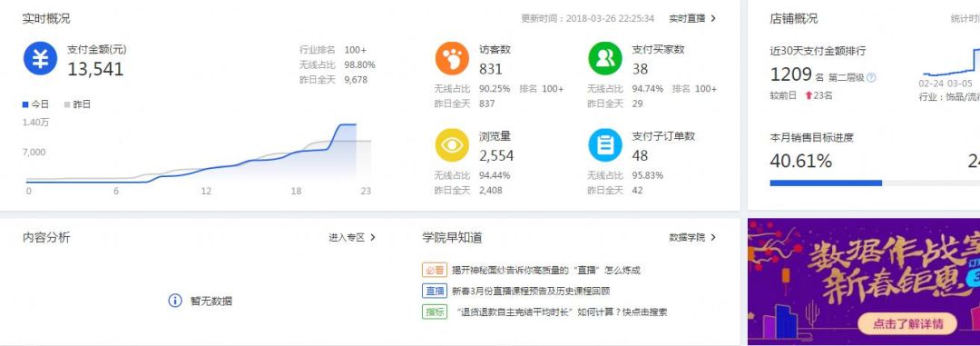The image size is (980, 346).
Task: Click page views value 2,554
Action: pos(496,155)
